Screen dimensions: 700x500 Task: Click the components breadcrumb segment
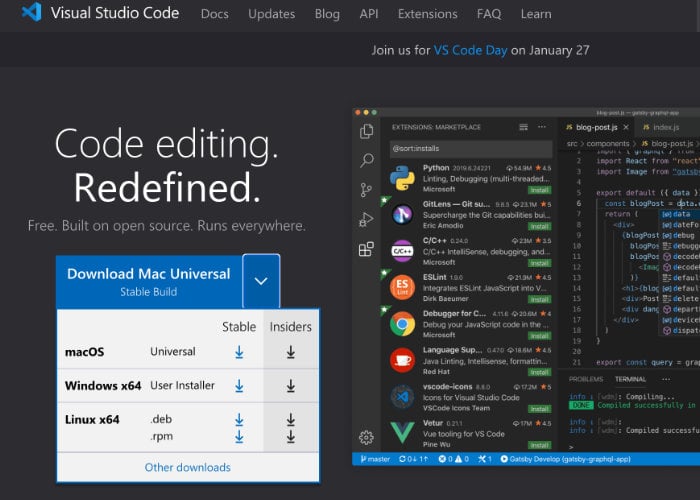(x=608, y=144)
